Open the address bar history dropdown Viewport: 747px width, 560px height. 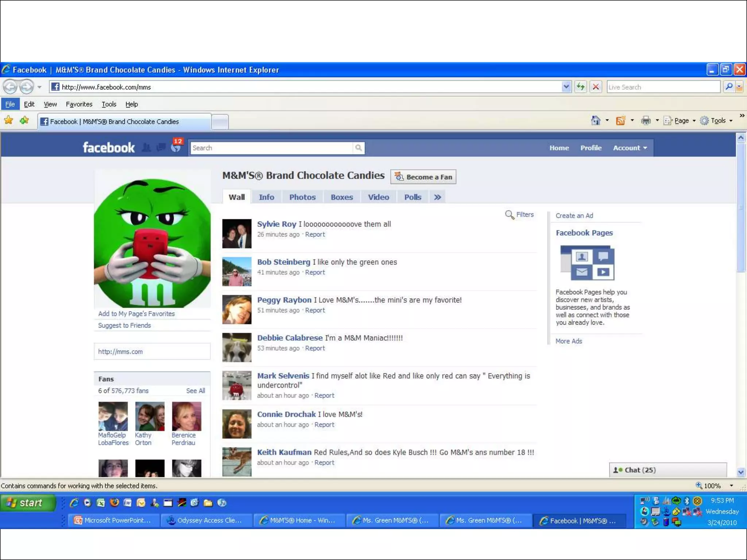coord(566,87)
